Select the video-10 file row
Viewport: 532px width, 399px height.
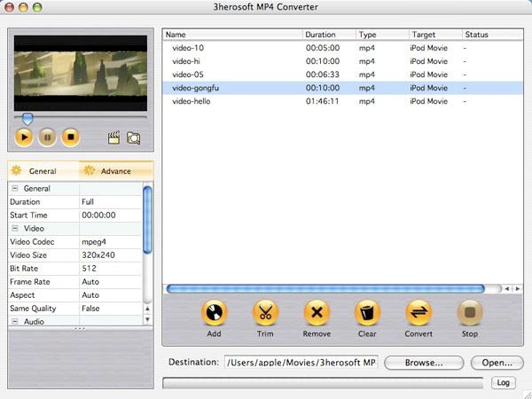tap(342, 48)
